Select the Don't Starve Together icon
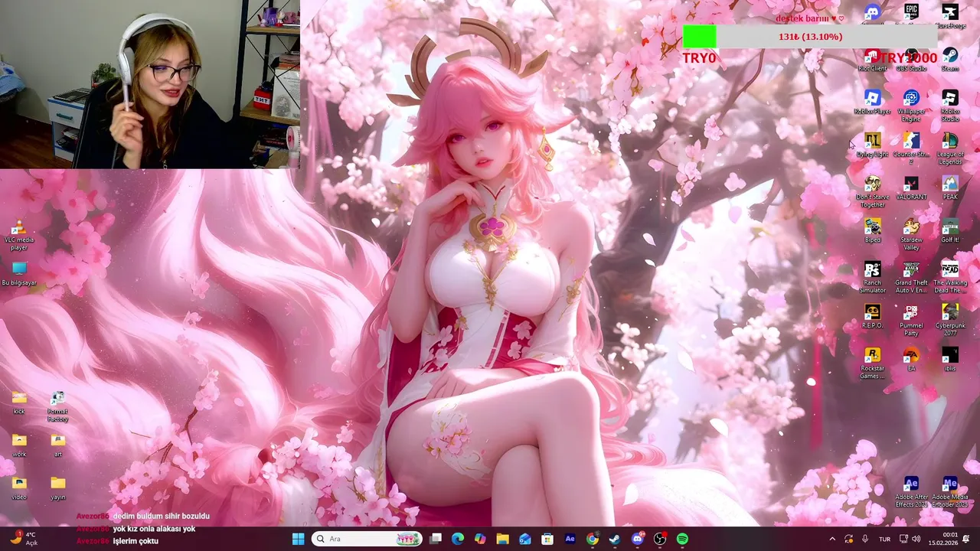 872,191
